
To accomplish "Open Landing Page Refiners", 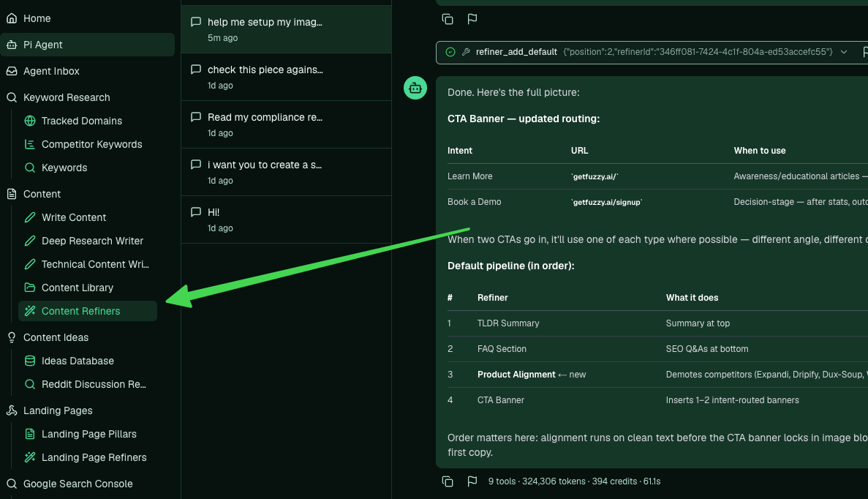I will [x=94, y=457].
